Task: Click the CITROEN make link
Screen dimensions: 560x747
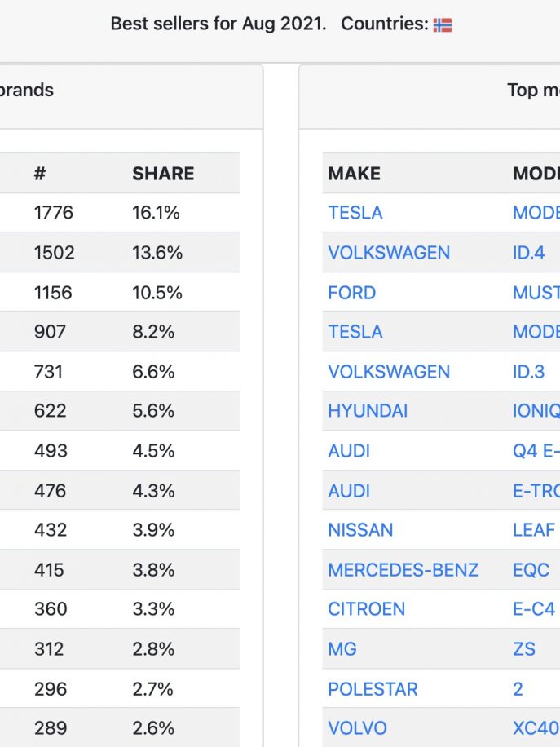Action: (366, 609)
